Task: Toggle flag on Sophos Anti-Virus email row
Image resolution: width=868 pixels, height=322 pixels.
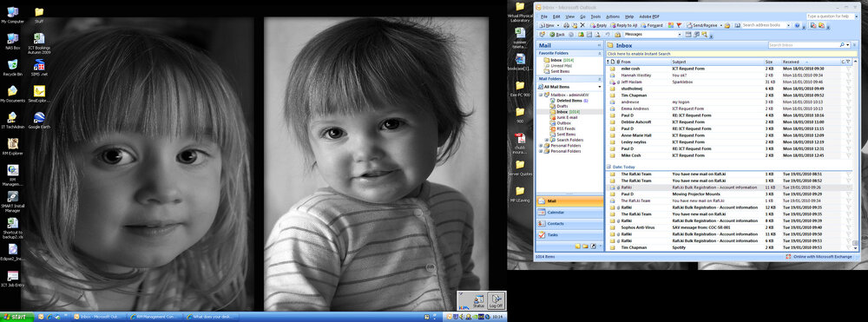Action: 849,227
